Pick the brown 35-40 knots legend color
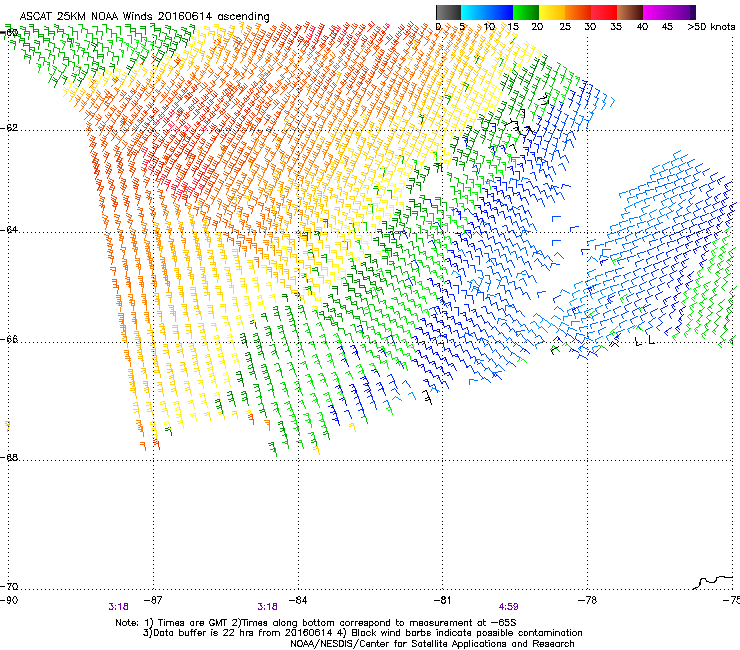The height and width of the screenshot is (650, 740). (630, 12)
